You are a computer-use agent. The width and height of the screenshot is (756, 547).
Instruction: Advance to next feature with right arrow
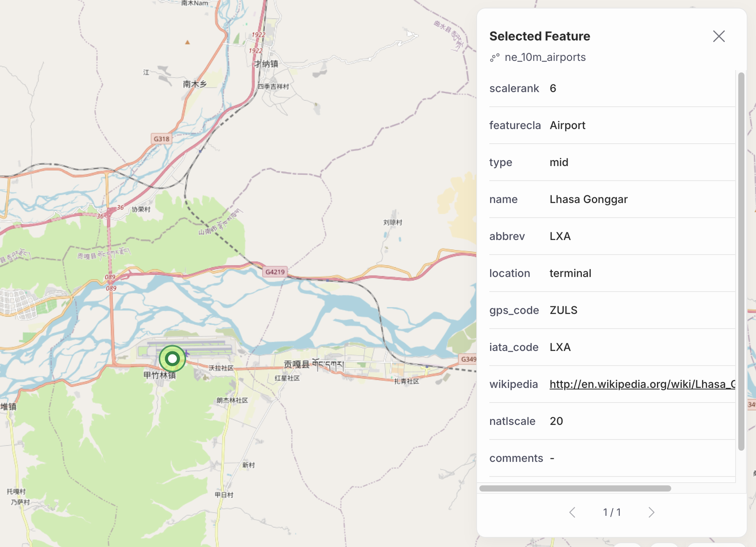point(651,512)
